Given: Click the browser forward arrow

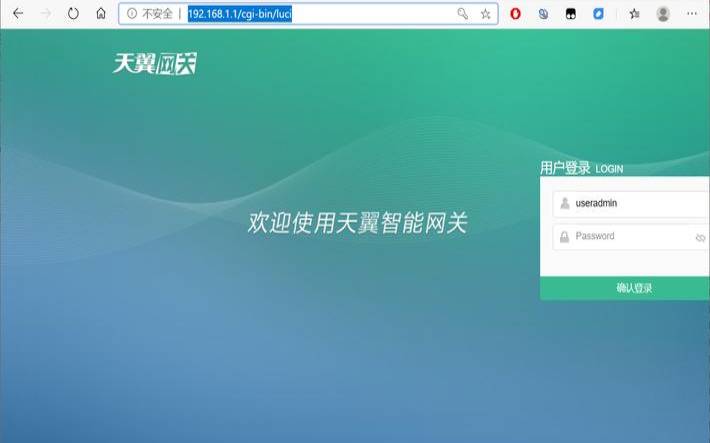Looking at the screenshot, I should (x=46, y=14).
